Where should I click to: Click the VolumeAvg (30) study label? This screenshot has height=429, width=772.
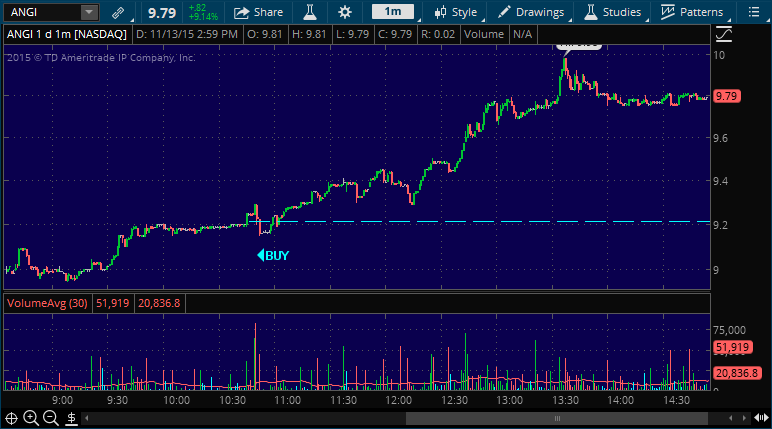pos(47,303)
